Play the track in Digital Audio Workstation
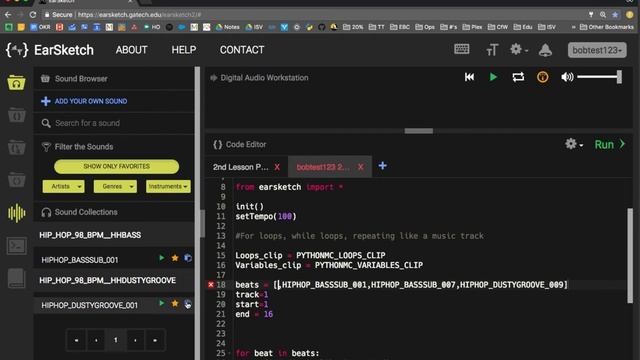 493,77
